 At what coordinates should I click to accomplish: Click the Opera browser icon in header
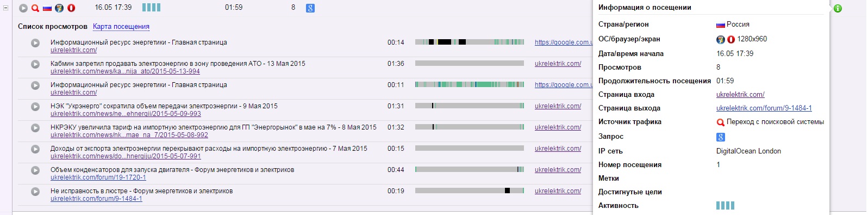[x=71, y=8]
